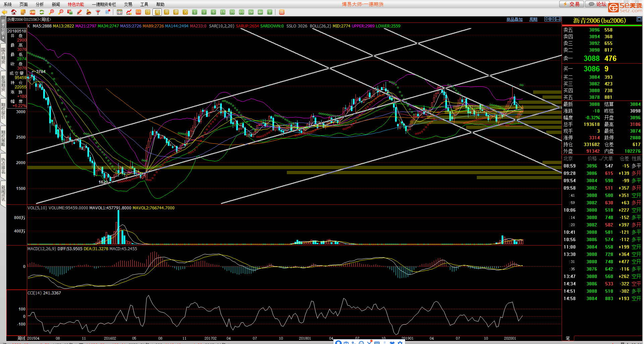Screen dimensions: 644x344
Task: Click the zoom out magnifier icon
Action: coord(61,12)
